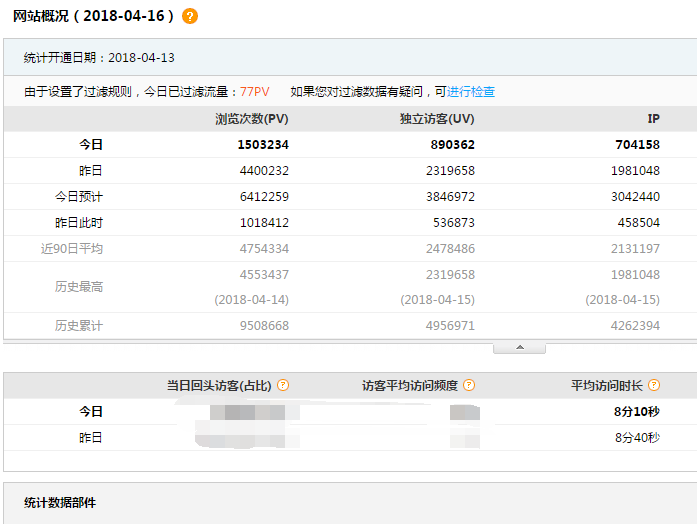Click the 昨日此时 row label
Image resolution: width=697 pixels, height=524 pixels.
coord(78,223)
